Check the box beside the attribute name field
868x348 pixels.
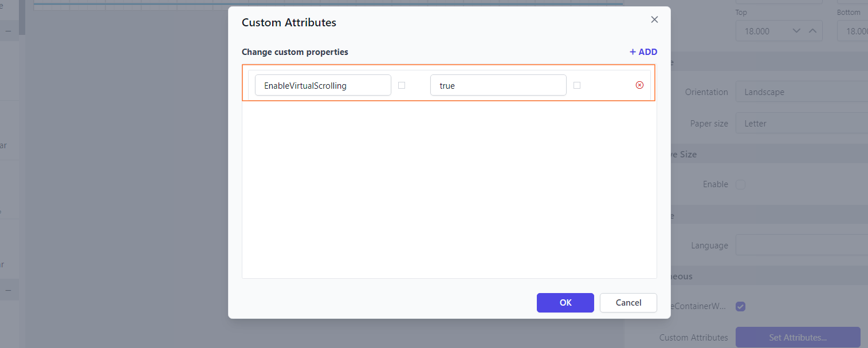coord(402,85)
